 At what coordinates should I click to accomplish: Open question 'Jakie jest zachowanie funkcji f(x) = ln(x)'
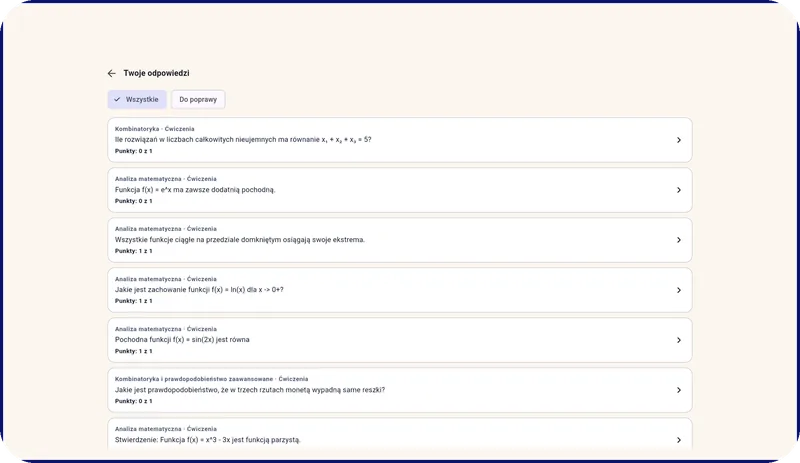(x=399, y=290)
